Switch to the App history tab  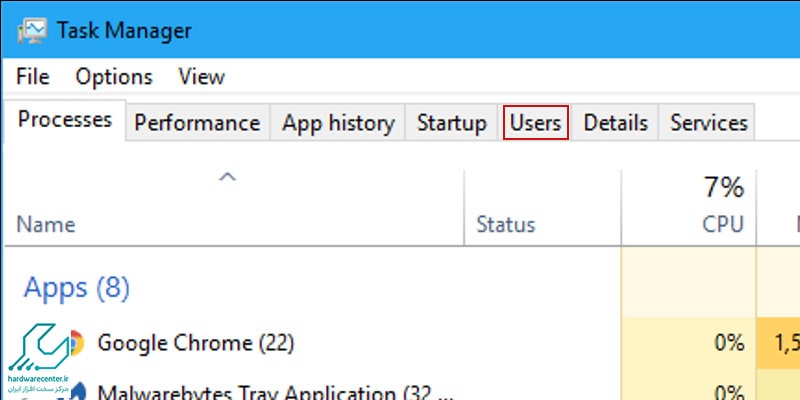click(338, 122)
